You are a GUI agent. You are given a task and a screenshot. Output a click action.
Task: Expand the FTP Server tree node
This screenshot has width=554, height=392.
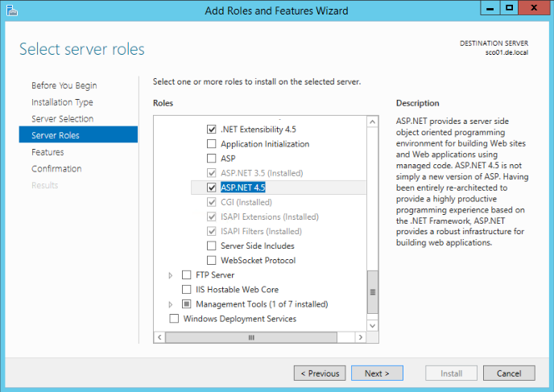click(x=171, y=275)
